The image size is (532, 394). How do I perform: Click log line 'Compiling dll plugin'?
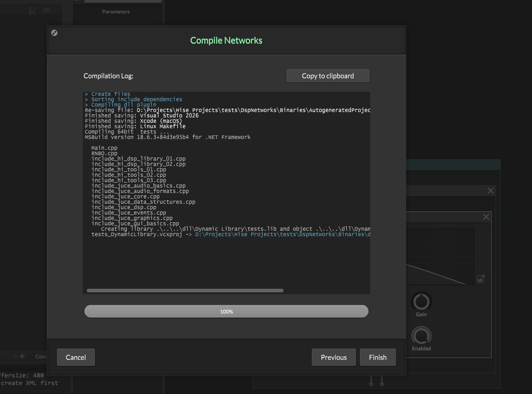(120, 105)
